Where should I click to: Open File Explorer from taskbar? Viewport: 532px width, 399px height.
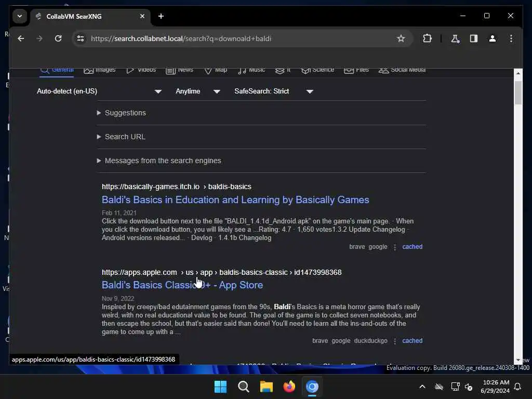pos(267,387)
